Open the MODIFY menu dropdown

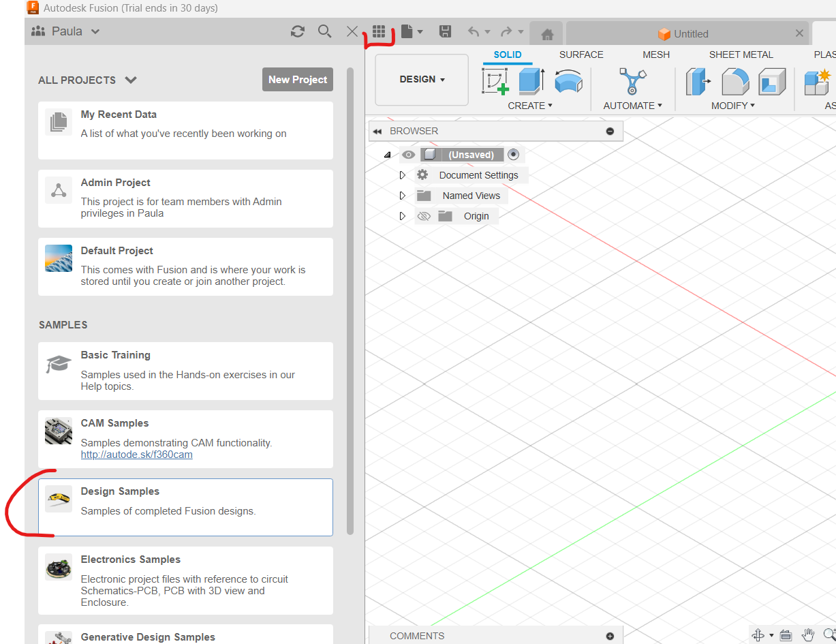point(733,106)
